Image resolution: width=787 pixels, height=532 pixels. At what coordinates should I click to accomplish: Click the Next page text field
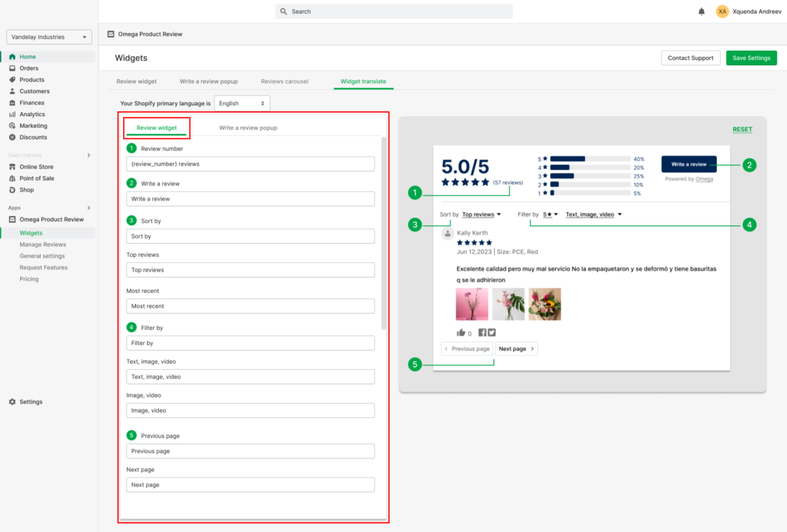tap(251, 485)
